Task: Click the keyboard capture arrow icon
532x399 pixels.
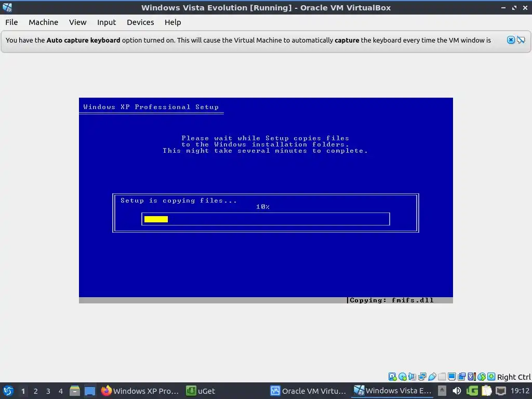Action: click(491, 377)
